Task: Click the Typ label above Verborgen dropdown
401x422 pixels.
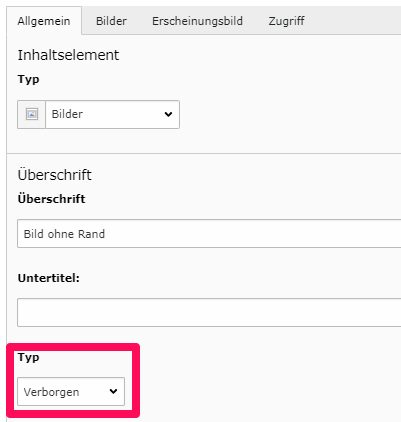Action: click(x=28, y=358)
